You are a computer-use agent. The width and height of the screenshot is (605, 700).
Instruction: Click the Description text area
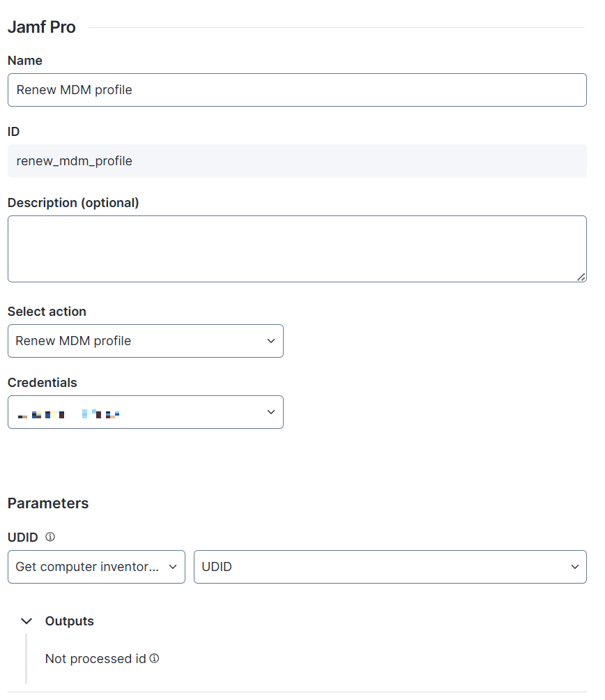[297, 249]
